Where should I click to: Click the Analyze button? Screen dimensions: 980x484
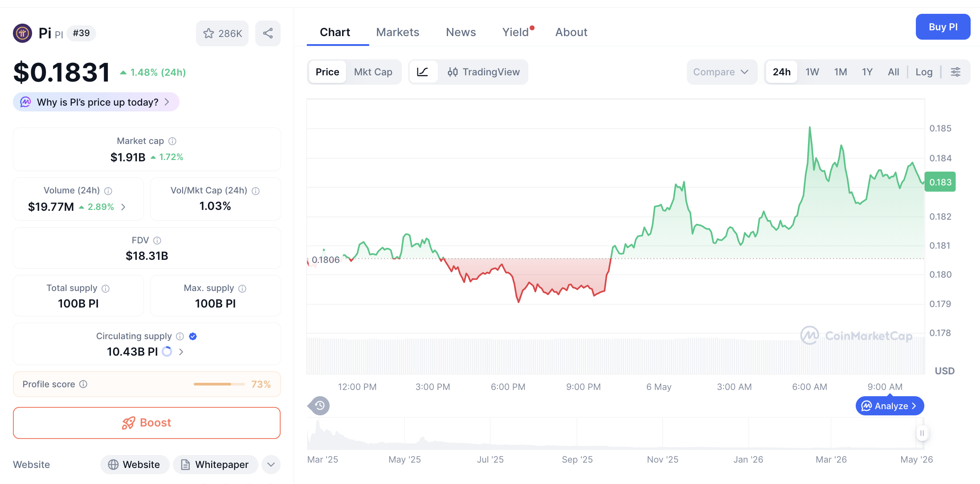coord(890,406)
